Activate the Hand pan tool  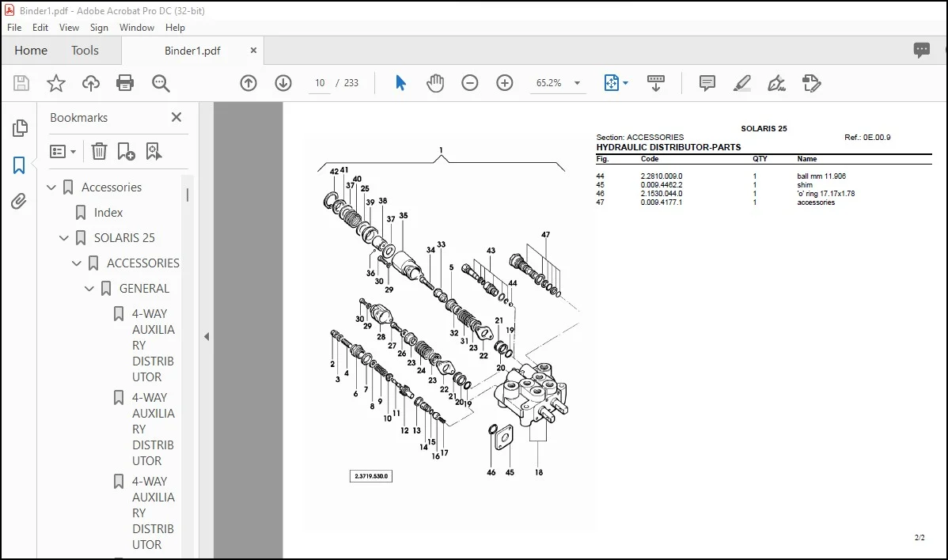pyautogui.click(x=434, y=83)
